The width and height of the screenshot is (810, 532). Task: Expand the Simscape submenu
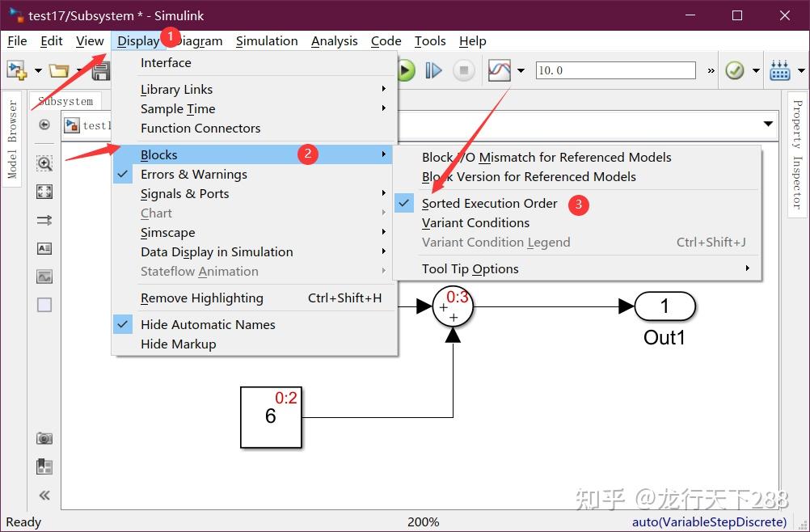tap(254, 233)
